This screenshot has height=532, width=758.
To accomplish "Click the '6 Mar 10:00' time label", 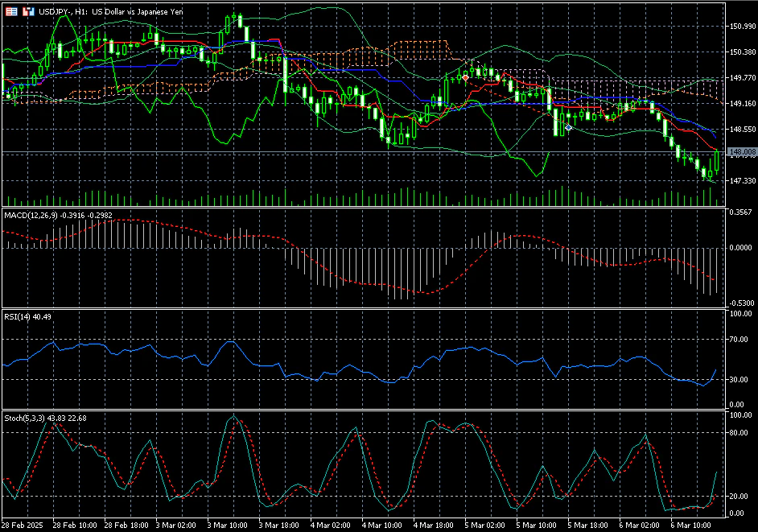I will tap(690, 526).
